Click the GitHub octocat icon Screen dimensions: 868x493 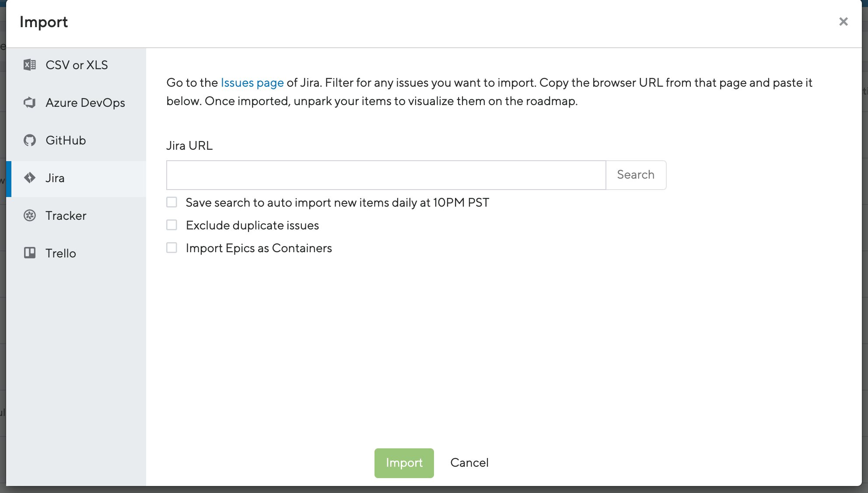[x=30, y=140]
